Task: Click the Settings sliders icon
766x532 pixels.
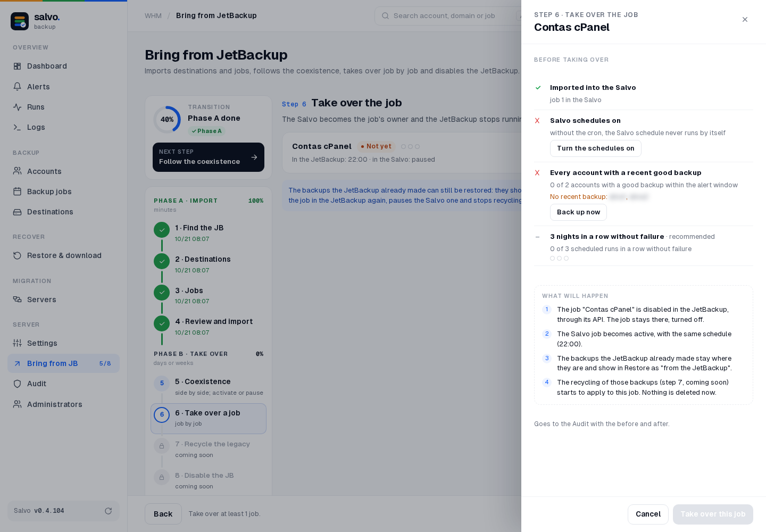Action: point(18,343)
